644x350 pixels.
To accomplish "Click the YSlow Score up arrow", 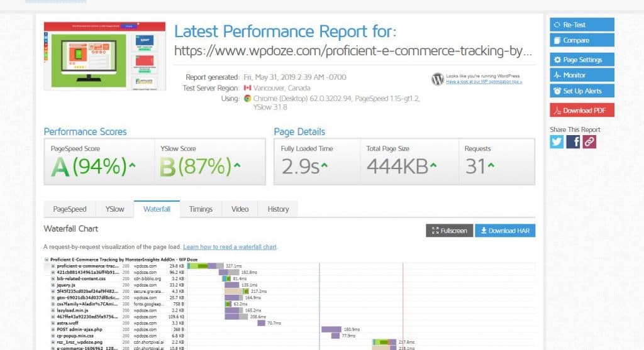I will pos(237,165).
